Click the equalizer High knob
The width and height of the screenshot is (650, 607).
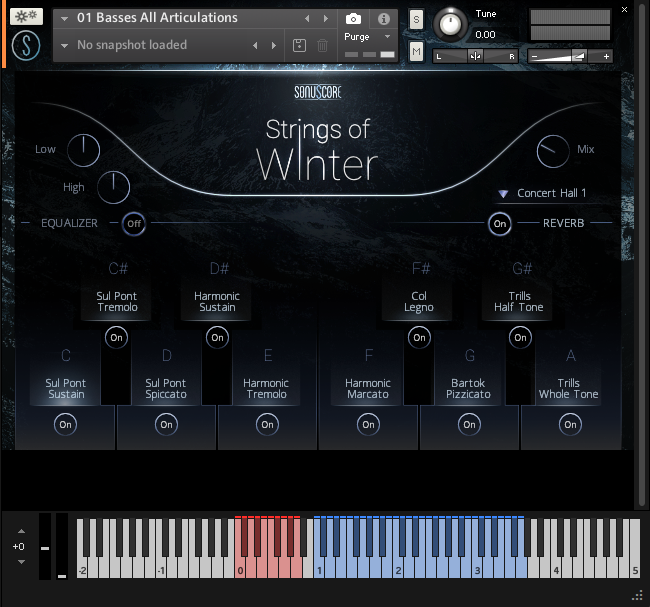(113, 187)
